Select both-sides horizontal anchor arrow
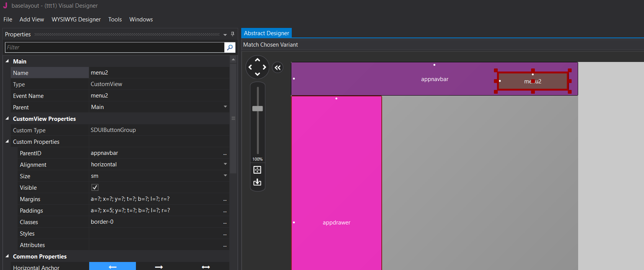The image size is (644, 270). pos(206,266)
